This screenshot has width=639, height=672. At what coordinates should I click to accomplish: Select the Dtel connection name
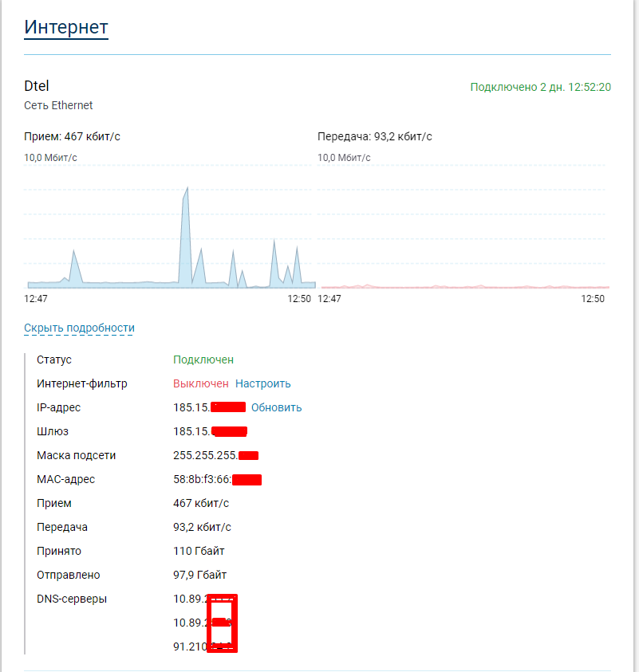coord(37,86)
